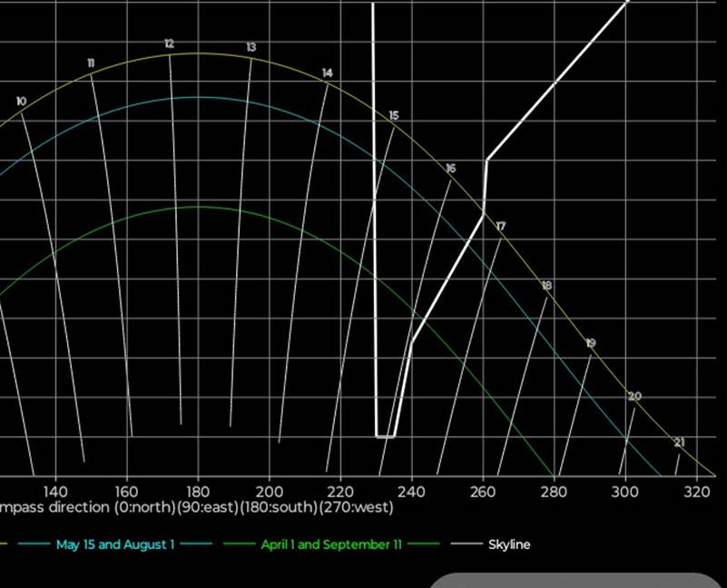Click the hour label 19 on the sun path

[591, 343]
